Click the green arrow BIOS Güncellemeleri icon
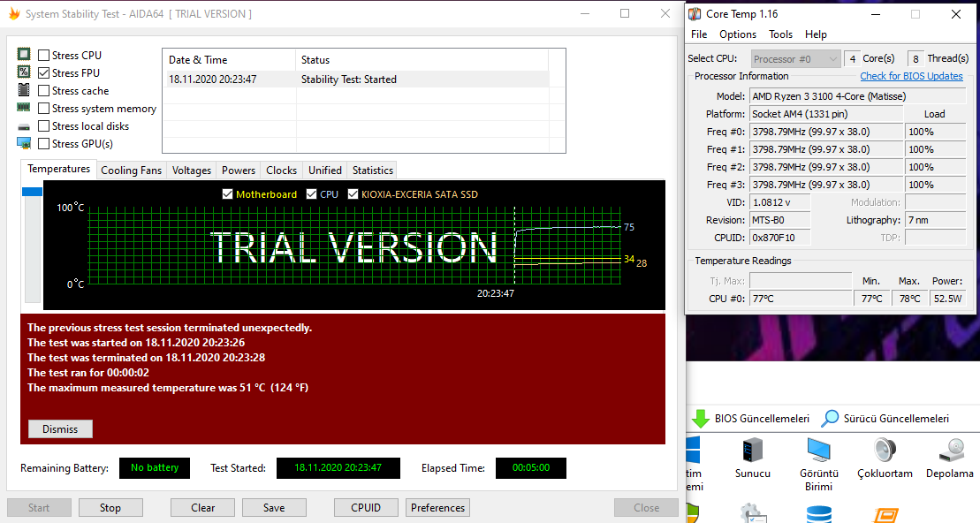The width and height of the screenshot is (980, 523). pos(701,419)
